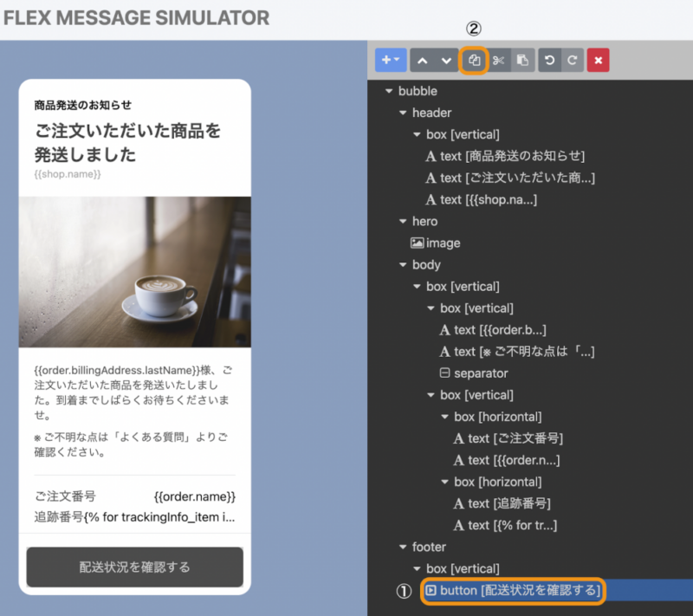Click the paste clipboard icon
Viewport: 693px width, 616px height.
coord(523,60)
